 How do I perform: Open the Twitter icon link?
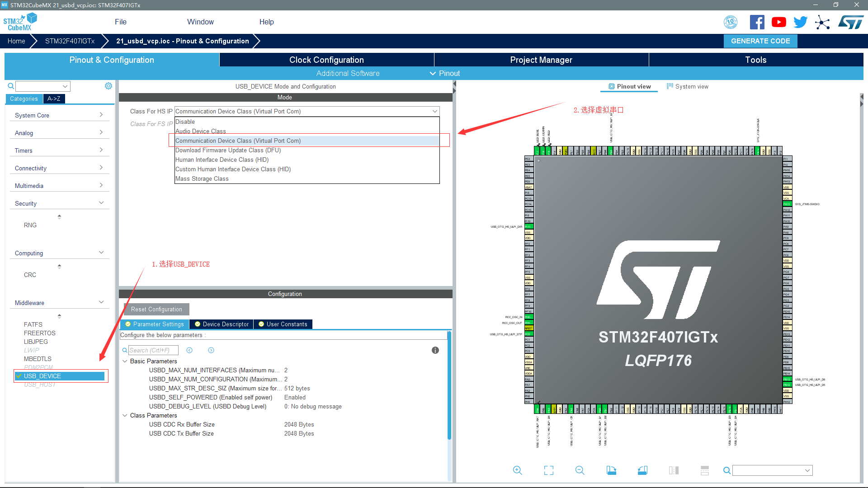point(800,22)
